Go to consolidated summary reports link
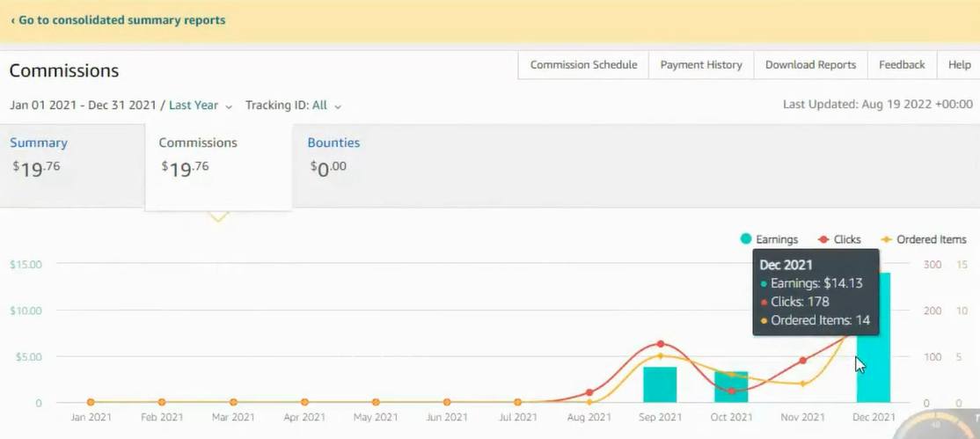This screenshot has height=439, width=980. 118,20
